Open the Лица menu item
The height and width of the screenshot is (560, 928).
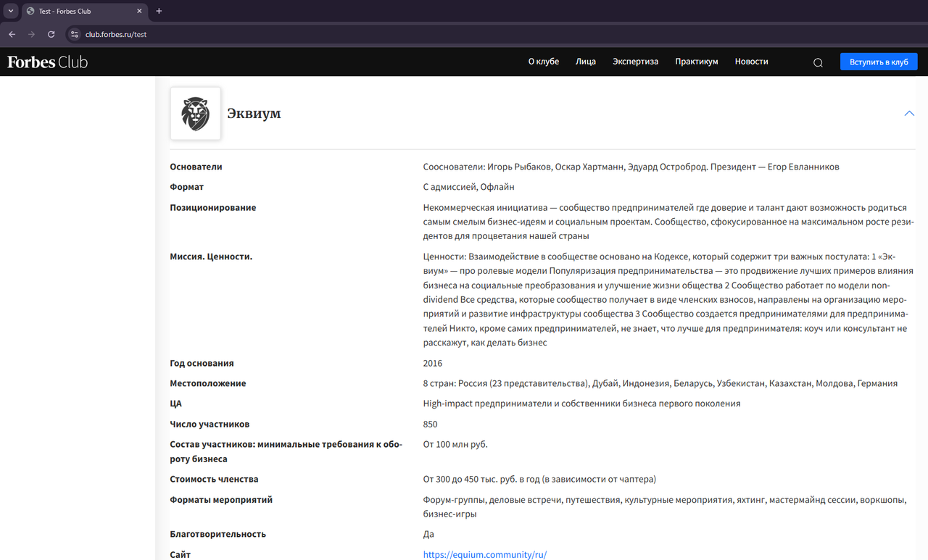point(586,62)
